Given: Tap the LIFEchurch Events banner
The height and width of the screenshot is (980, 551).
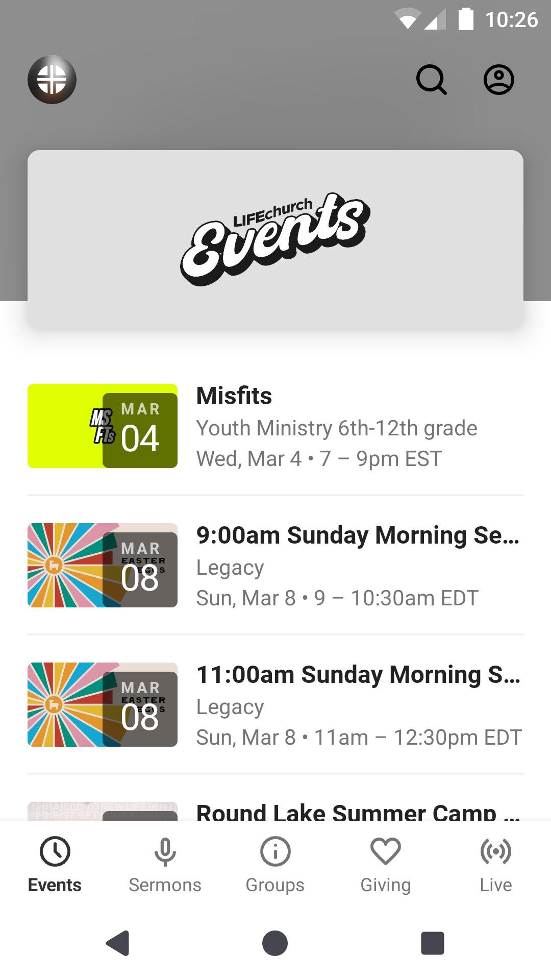Looking at the screenshot, I should 275,239.
